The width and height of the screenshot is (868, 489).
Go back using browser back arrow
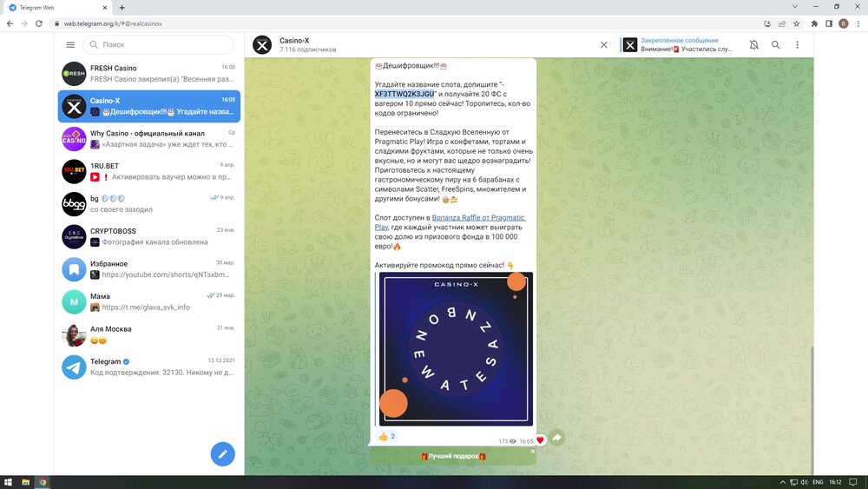pyautogui.click(x=10, y=23)
